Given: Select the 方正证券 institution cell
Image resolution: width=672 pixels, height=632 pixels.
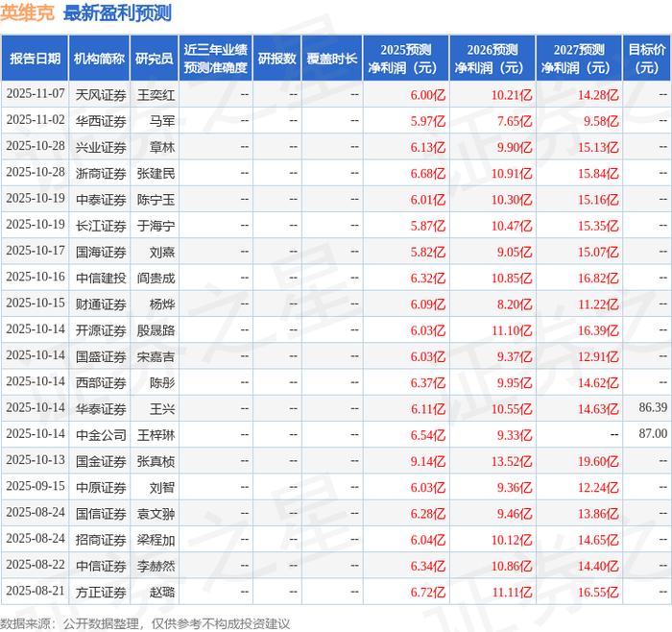Looking at the screenshot, I should click(101, 592).
